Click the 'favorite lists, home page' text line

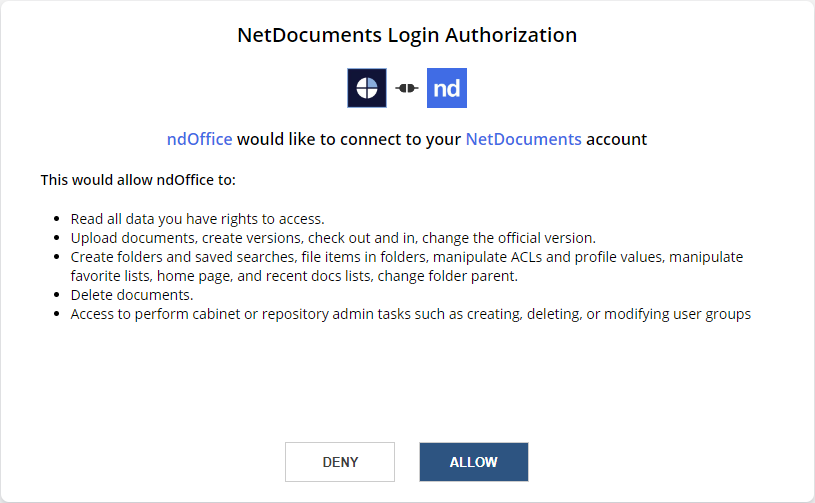pyautogui.click(x=294, y=276)
